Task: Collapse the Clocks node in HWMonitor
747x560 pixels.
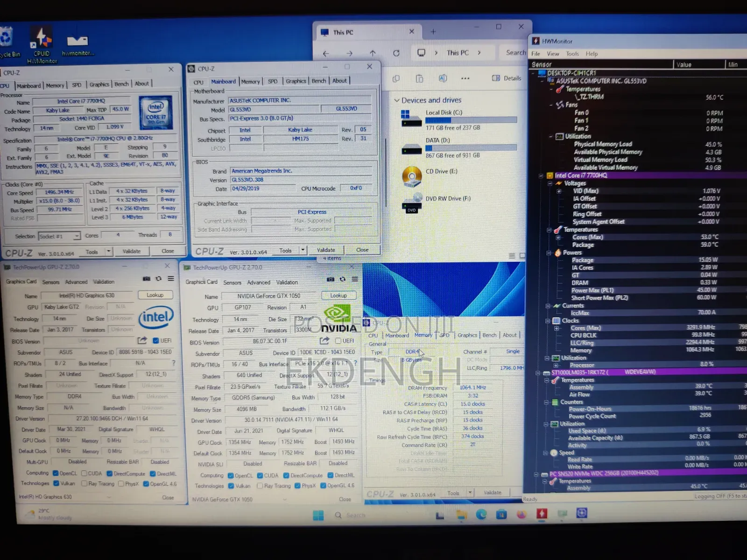Action: [548, 321]
